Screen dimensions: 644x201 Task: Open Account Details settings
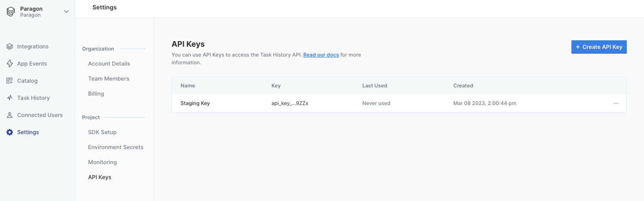pos(109,63)
